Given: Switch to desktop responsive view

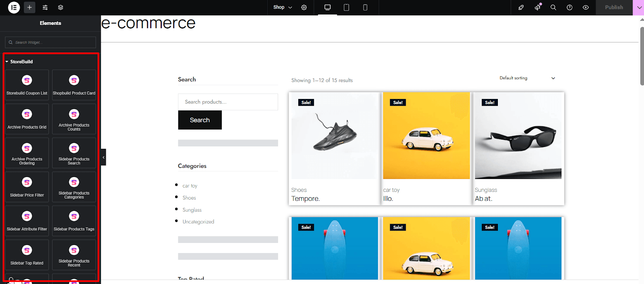Looking at the screenshot, I should pos(328,7).
